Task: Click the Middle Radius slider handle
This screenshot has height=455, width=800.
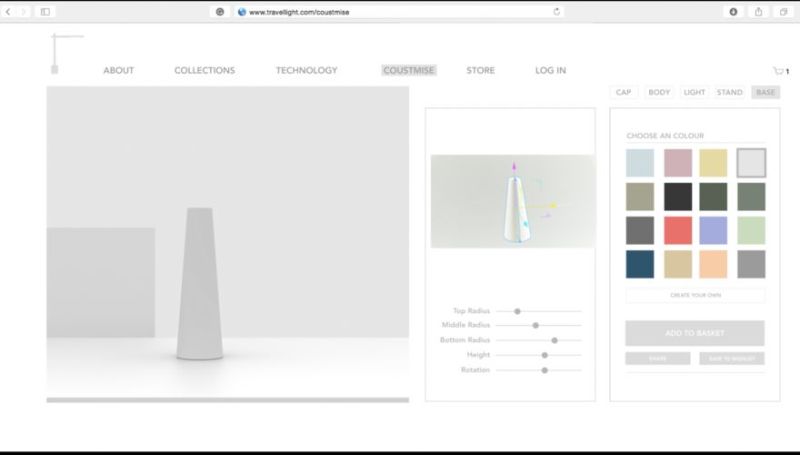Action: tap(536, 325)
